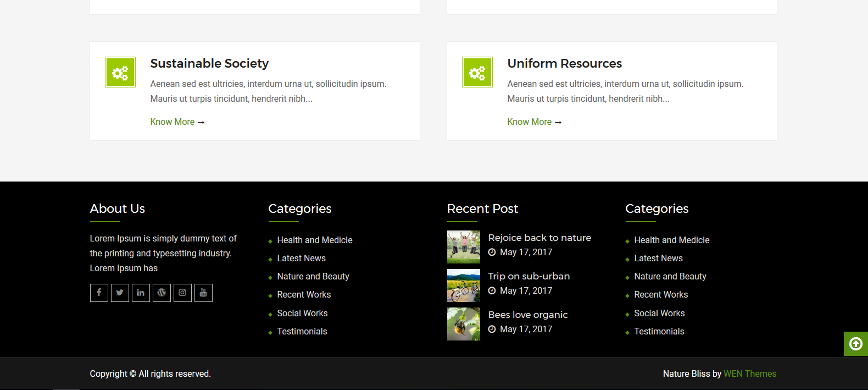
Task: Open Testimonials in the first Categories list
Action: point(302,332)
